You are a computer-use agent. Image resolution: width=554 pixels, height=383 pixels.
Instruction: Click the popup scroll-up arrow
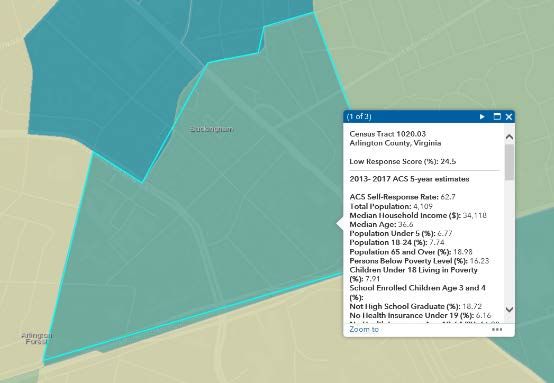click(x=509, y=137)
